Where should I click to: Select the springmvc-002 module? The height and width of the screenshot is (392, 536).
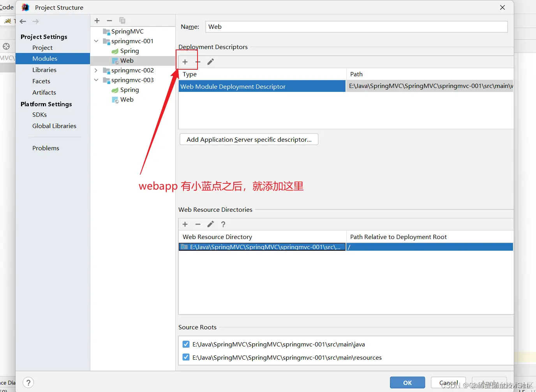(x=128, y=70)
